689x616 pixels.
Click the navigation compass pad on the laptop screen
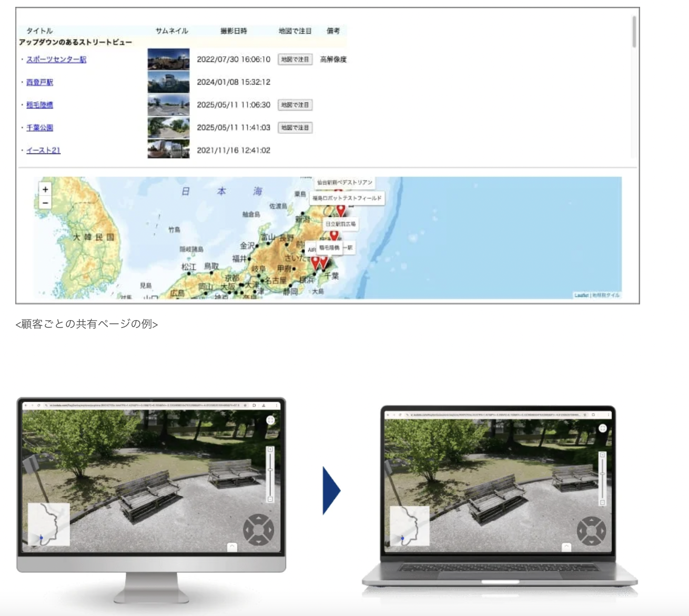(591, 531)
